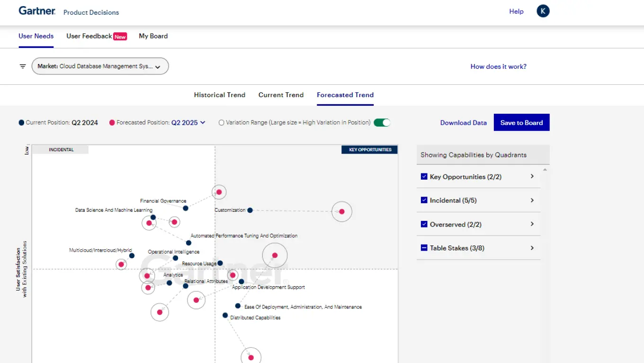
Task: Select the Customization current position dot
Action: tap(250, 210)
